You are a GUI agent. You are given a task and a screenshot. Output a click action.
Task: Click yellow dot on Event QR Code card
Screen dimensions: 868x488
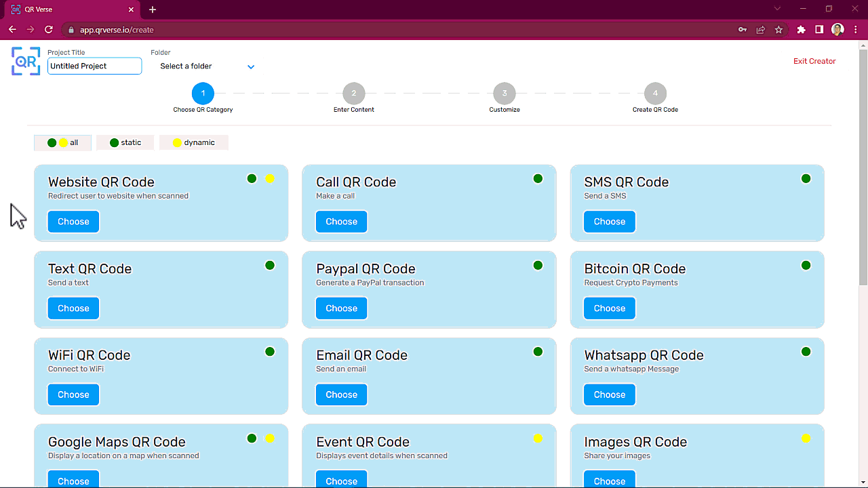click(x=538, y=439)
